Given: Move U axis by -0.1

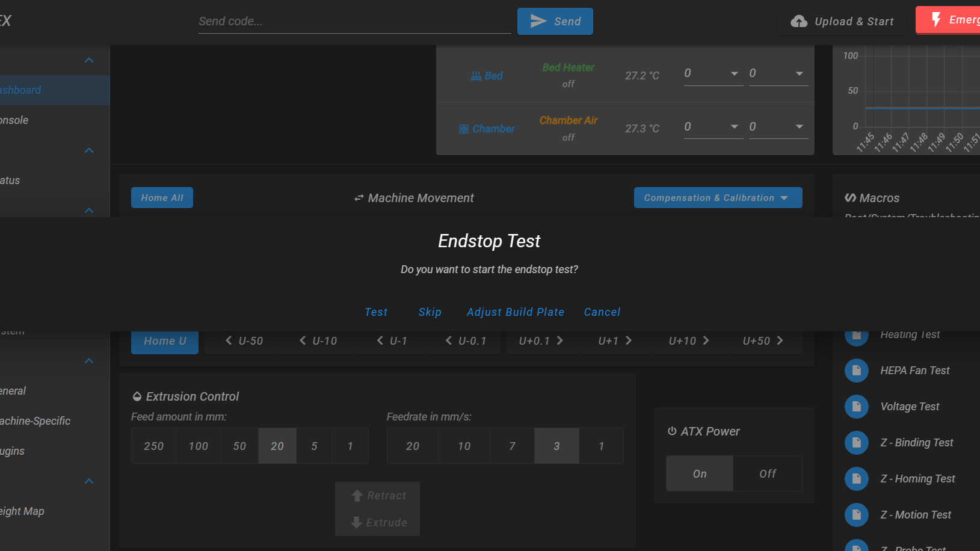Looking at the screenshot, I should [x=466, y=341].
